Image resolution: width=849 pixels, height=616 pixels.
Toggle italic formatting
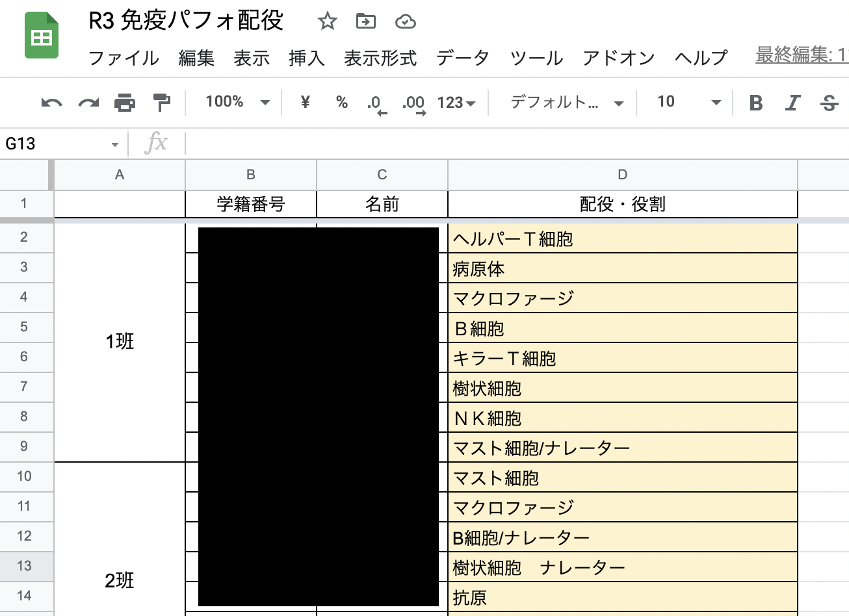(x=792, y=103)
